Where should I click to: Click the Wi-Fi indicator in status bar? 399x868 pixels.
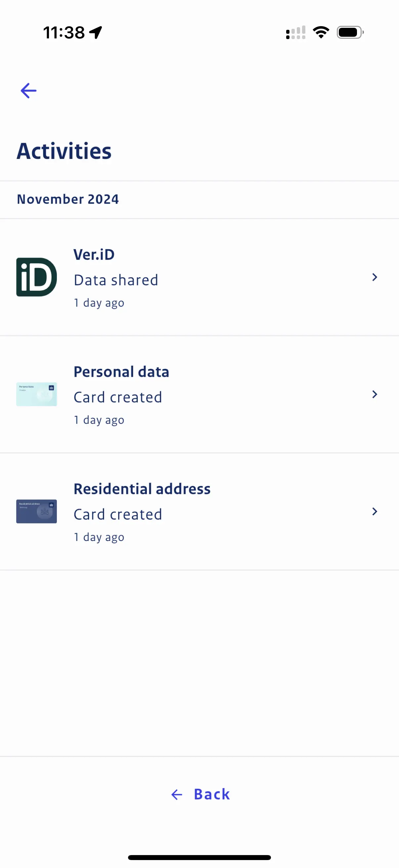pos(321,32)
